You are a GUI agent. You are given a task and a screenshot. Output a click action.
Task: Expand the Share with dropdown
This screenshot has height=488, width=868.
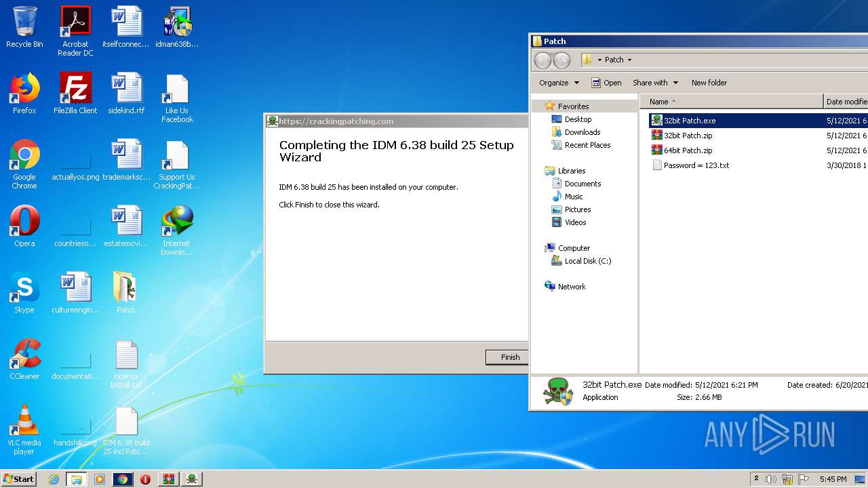[655, 83]
